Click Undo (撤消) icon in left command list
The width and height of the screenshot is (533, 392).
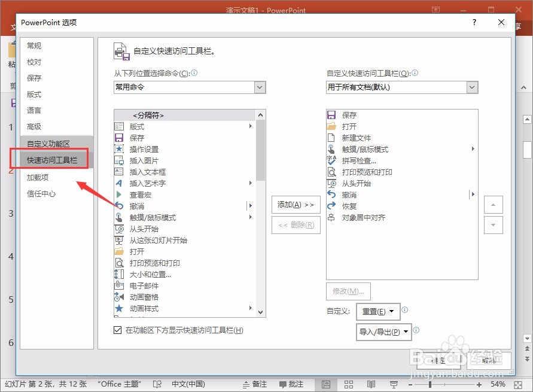coord(119,206)
